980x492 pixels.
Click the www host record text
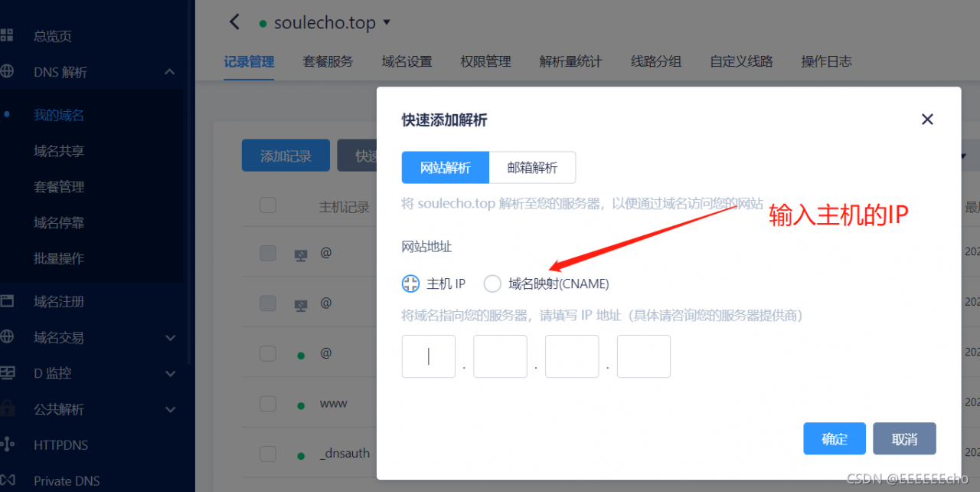click(334, 403)
